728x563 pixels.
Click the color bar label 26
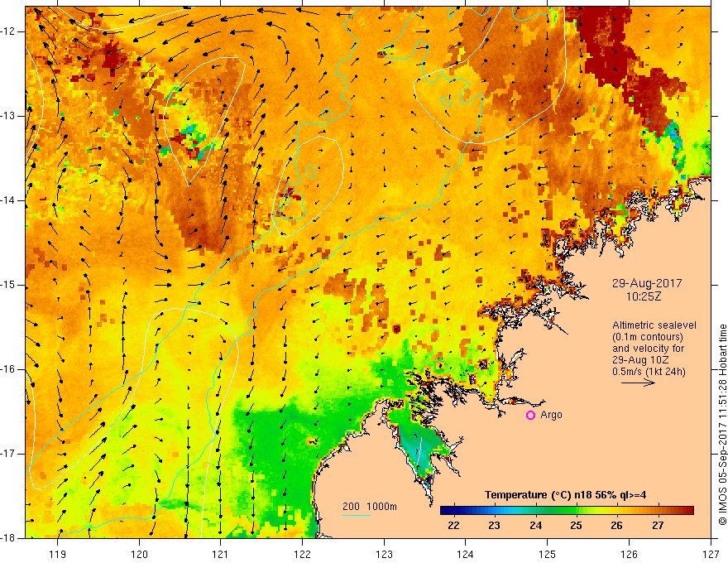click(616, 526)
